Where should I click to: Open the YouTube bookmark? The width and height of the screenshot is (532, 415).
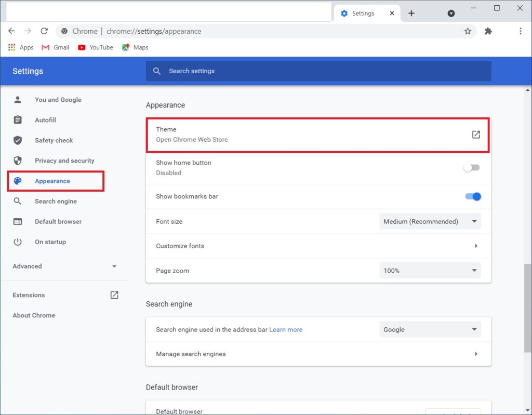point(96,47)
